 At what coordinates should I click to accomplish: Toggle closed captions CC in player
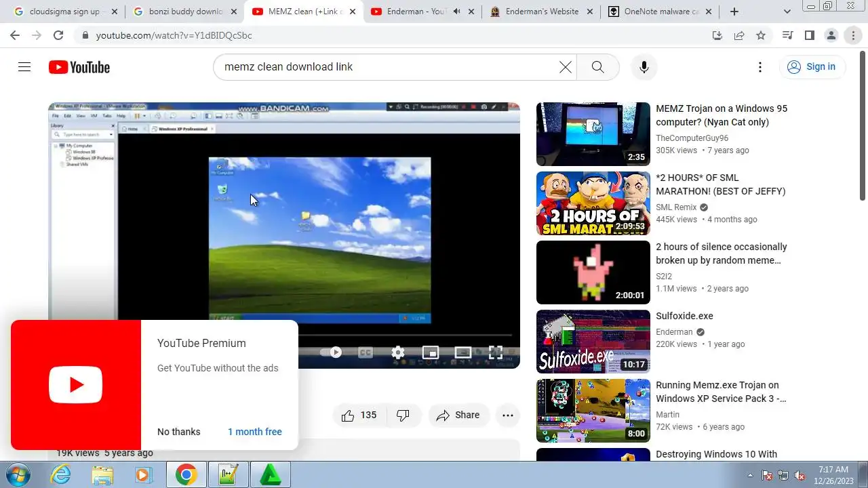(x=366, y=352)
